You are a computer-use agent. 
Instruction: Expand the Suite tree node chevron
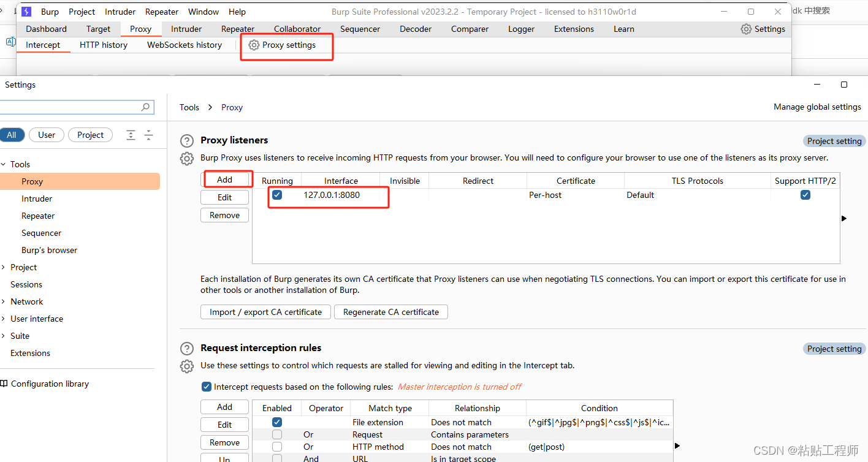[3, 336]
